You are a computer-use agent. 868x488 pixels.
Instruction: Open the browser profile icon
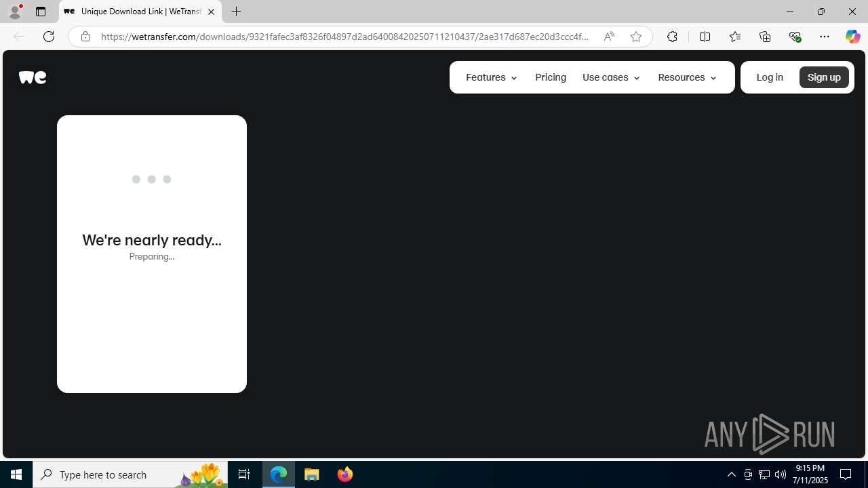pos(15,12)
